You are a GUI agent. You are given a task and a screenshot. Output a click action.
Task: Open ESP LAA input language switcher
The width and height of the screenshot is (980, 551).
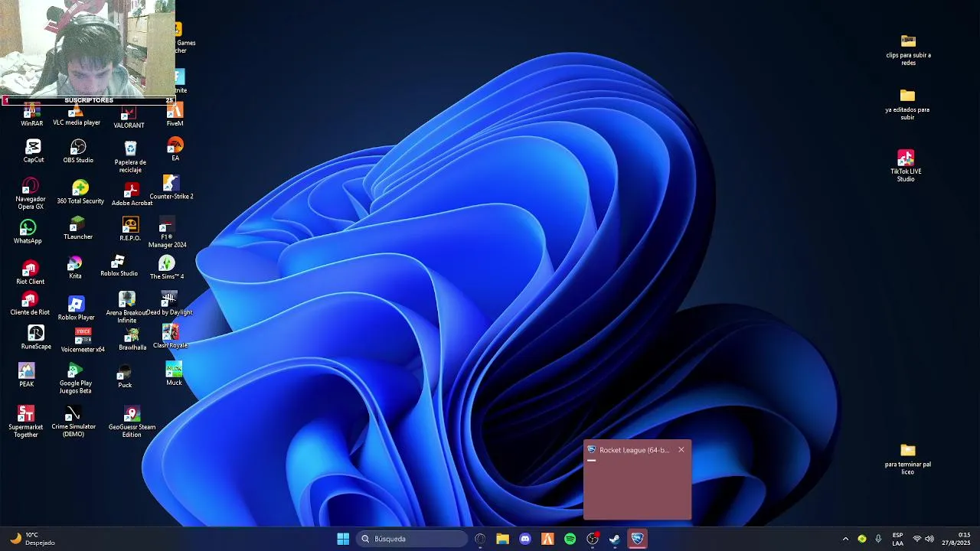897,539
